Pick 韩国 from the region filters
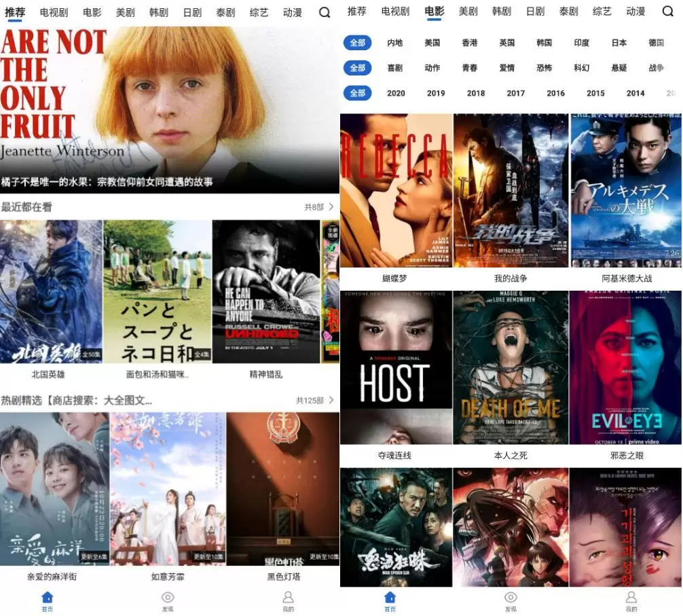 tap(544, 43)
